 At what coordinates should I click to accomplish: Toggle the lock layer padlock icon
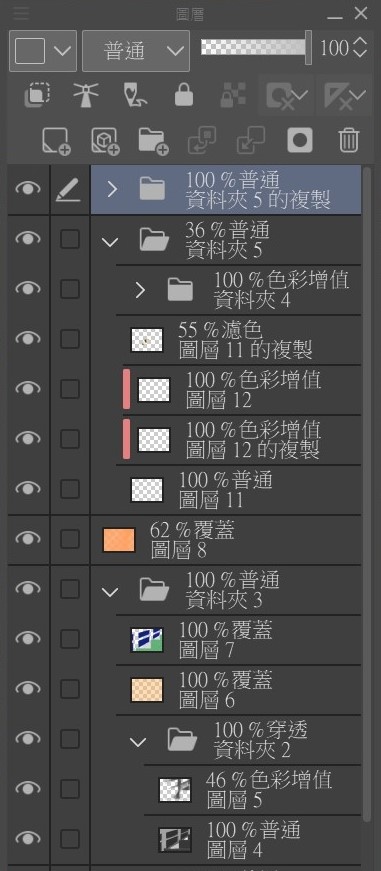click(x=184, y=96)
